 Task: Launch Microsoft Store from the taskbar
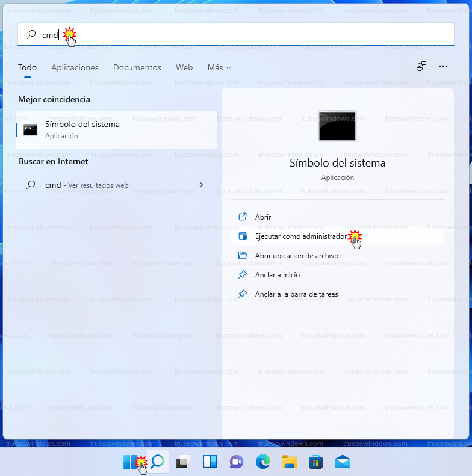[x=315, y=462]
